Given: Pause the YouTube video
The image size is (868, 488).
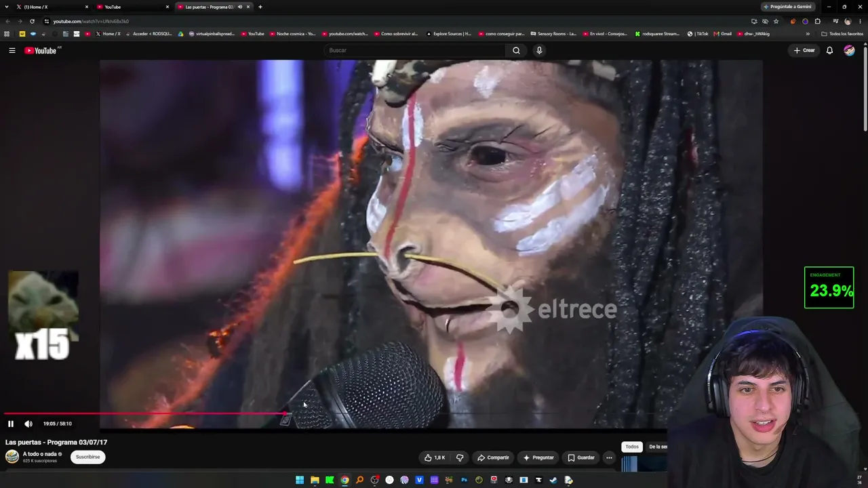Looking at the screenshot, I should pos(11,424).
